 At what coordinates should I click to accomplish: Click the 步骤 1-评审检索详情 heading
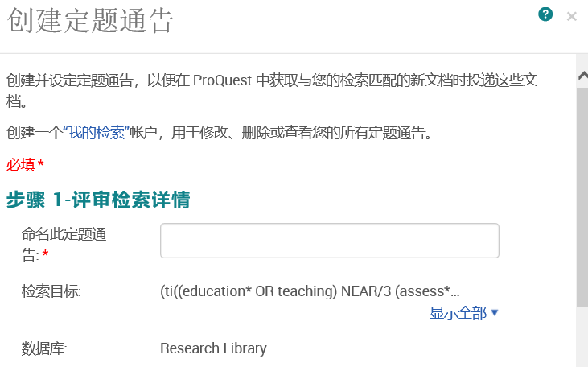[98, 200]
